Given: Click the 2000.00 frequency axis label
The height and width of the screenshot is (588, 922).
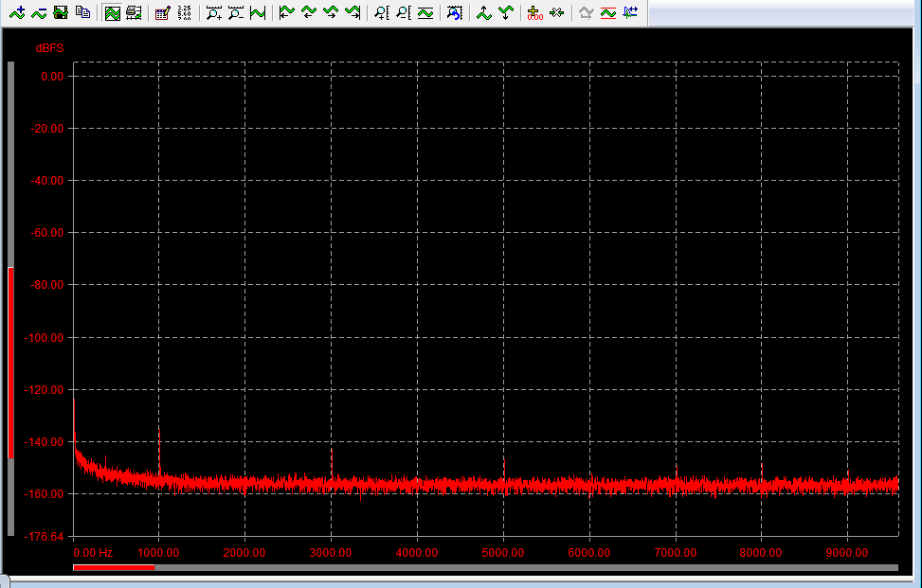Looking at the screenshot, I should pos(244,553).
